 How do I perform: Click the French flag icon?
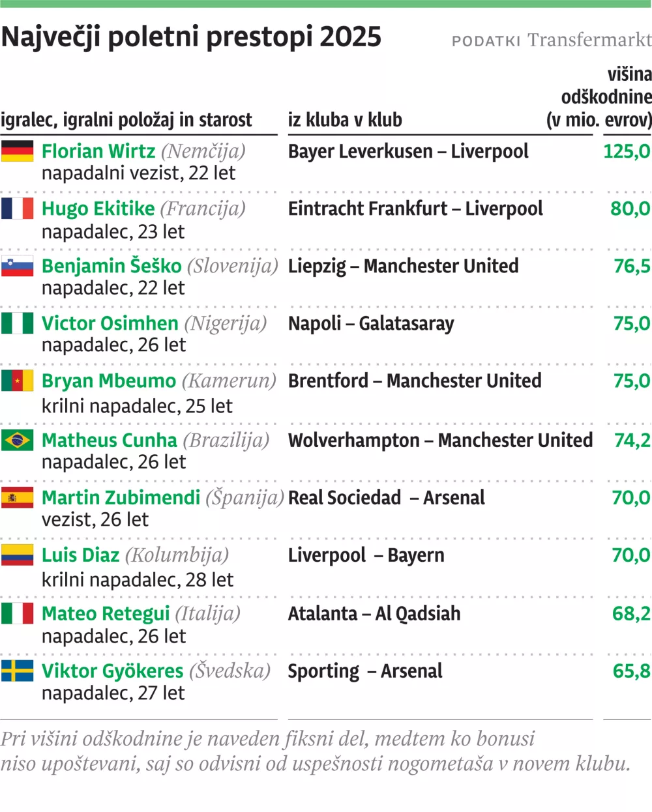[x=17, y=209]
